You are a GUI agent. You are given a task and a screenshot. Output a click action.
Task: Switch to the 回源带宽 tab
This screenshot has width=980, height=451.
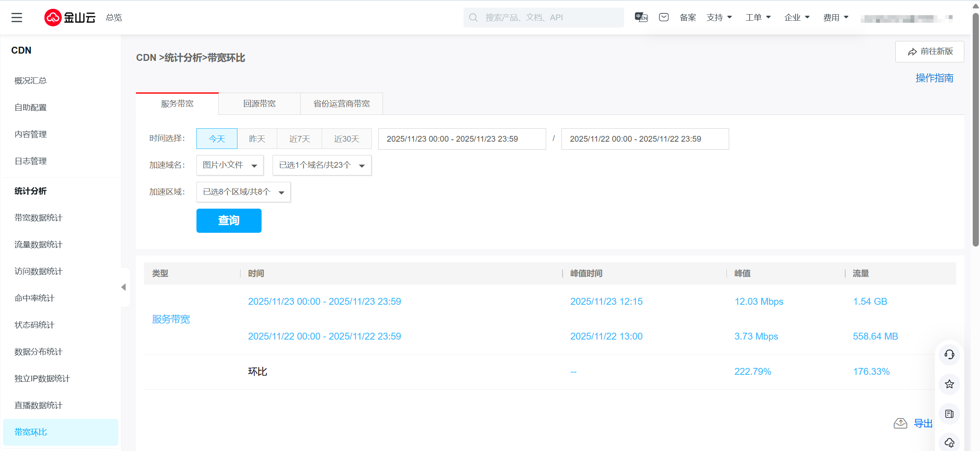(259, 104)
